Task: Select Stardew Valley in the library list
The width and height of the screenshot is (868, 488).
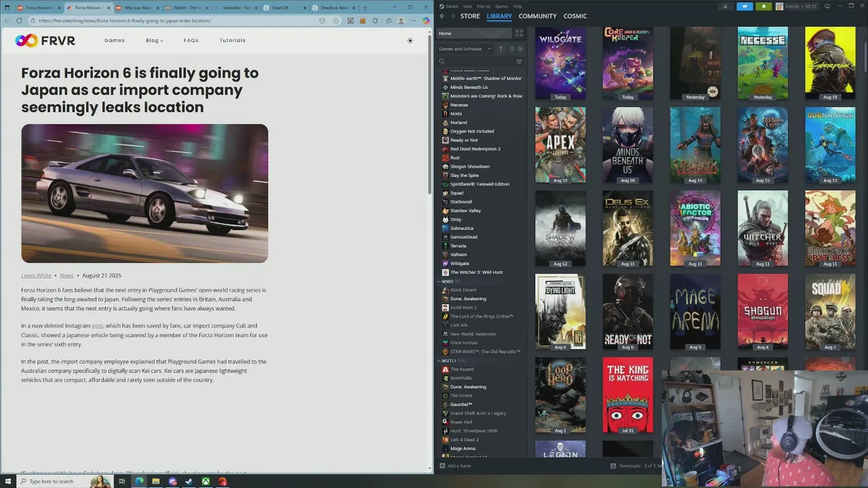Action: pos(466,211)
